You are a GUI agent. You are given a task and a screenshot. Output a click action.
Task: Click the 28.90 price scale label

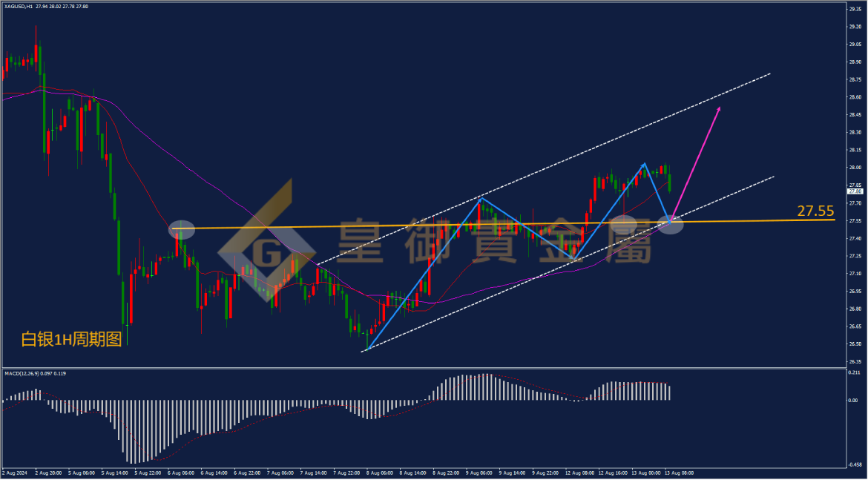[855, 62]
